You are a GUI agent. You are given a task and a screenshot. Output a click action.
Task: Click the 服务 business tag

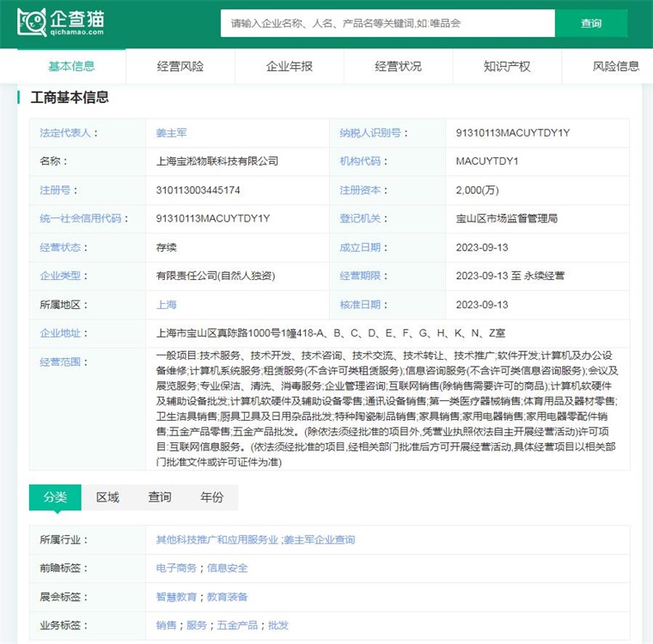tap(197, 625)
